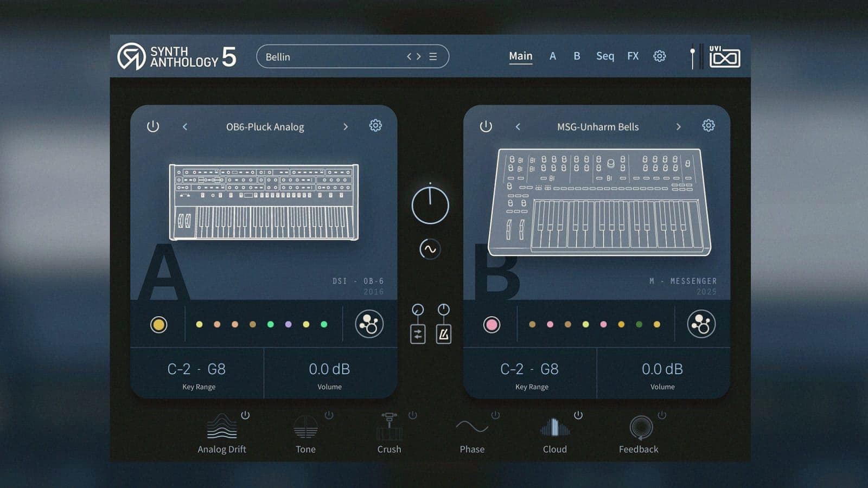Click the Messenger synth illustration
This screenshot has height=488, width=868.
pos(599,202)
